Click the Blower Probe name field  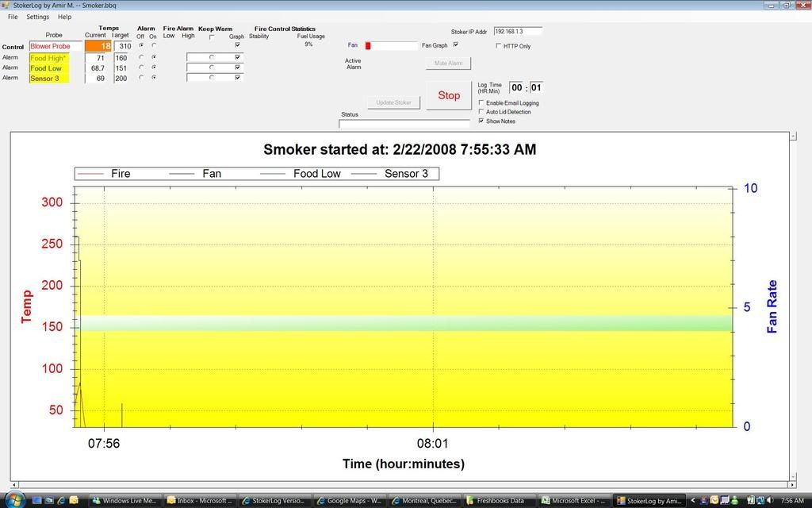point(56,46)
